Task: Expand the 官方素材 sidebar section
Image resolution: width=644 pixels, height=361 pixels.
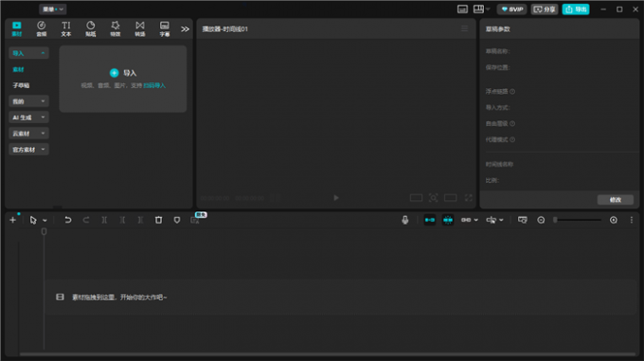Action: [x=28, y=150]
